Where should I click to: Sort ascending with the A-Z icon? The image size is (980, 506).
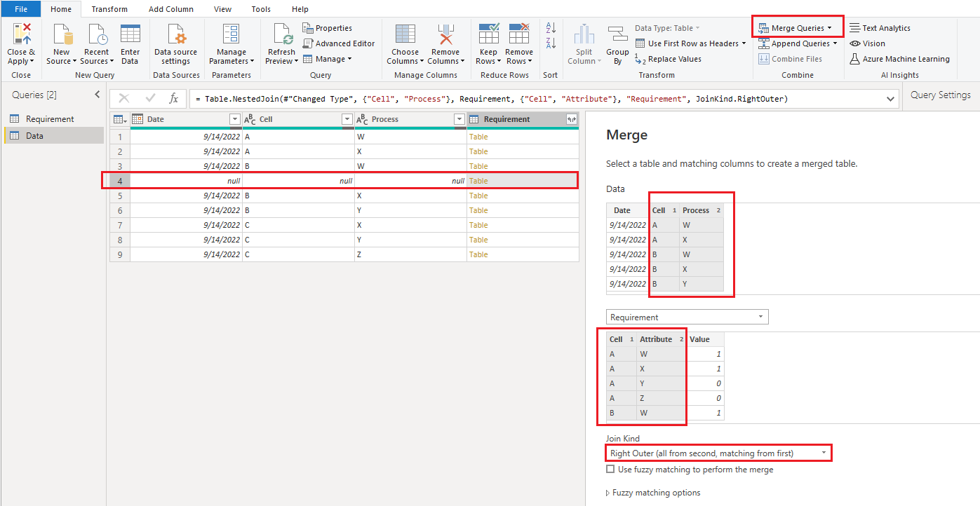[x=551, y=28]
